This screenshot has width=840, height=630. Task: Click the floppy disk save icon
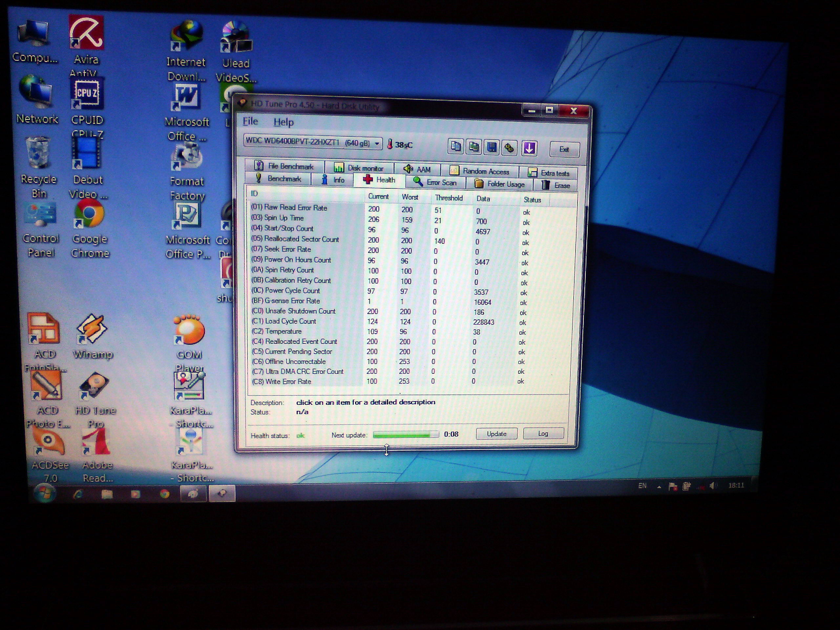(492, 147)
